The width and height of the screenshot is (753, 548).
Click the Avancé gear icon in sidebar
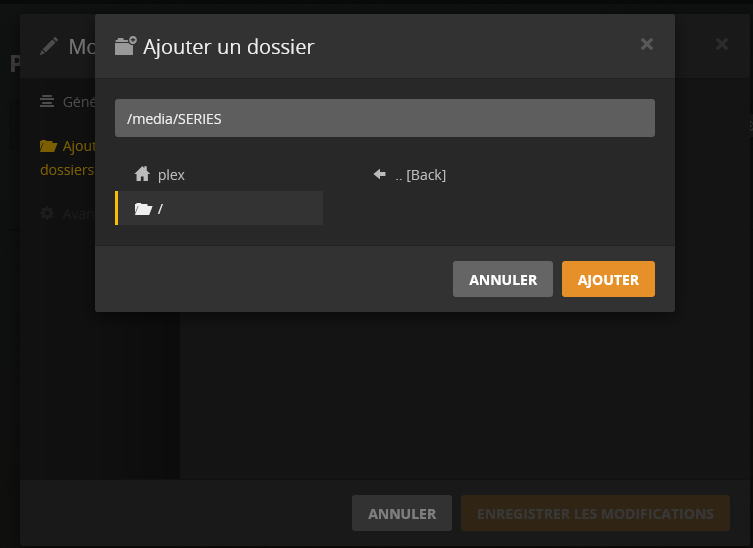[47, 213]
